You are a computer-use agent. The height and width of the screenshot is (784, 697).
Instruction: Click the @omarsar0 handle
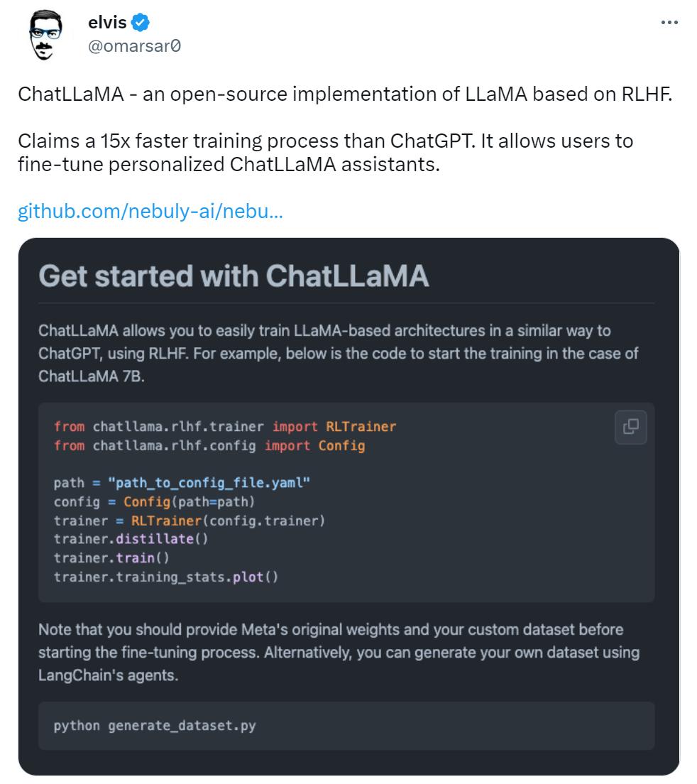point(133,45)
